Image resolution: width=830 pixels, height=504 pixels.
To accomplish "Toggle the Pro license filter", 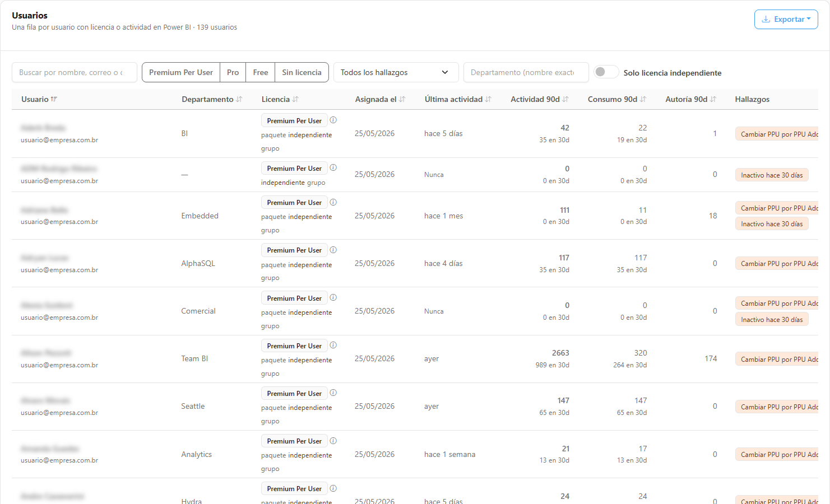I will coord(233,72).
